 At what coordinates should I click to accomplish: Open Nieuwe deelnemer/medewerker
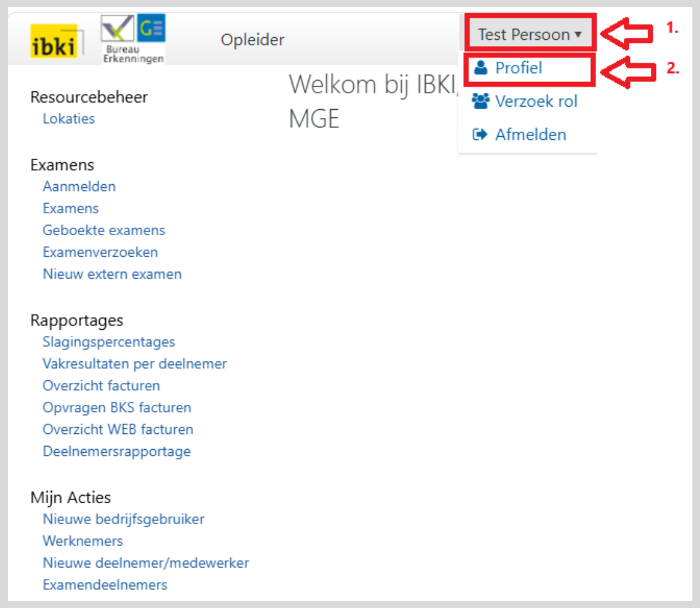pos(146,563)
